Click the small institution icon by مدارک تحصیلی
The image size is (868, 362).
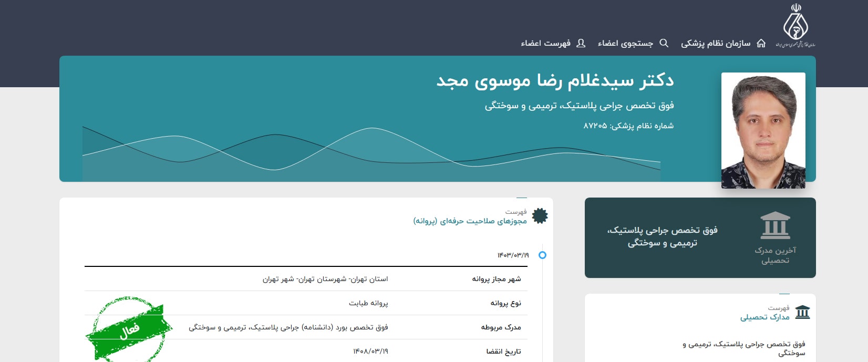[x=802, y=313]
